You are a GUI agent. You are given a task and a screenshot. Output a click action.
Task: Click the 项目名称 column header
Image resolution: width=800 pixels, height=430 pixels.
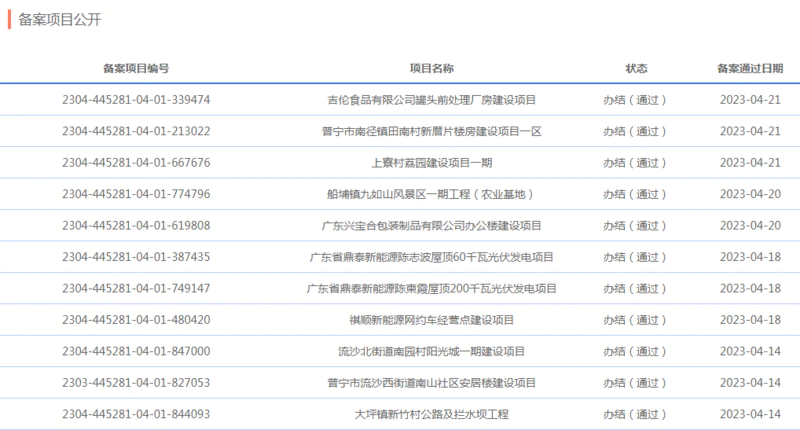click(431, 69)
